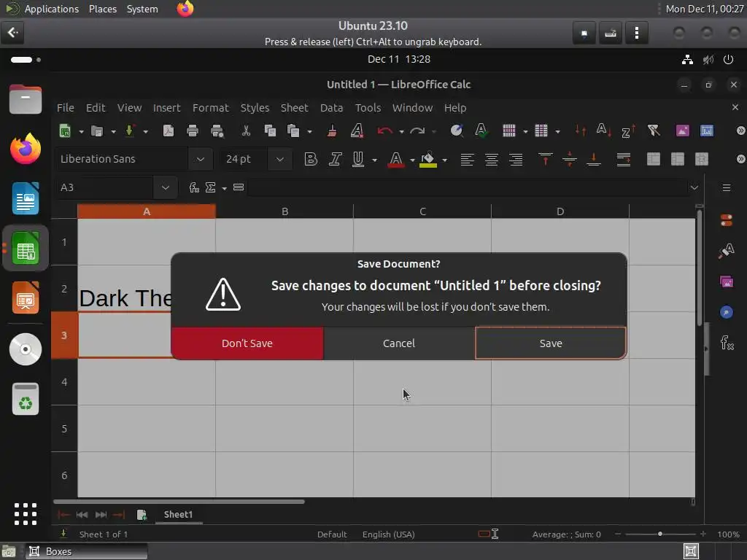Click the formula input line
Screen dimensions: 747x560
coord(468,187)
